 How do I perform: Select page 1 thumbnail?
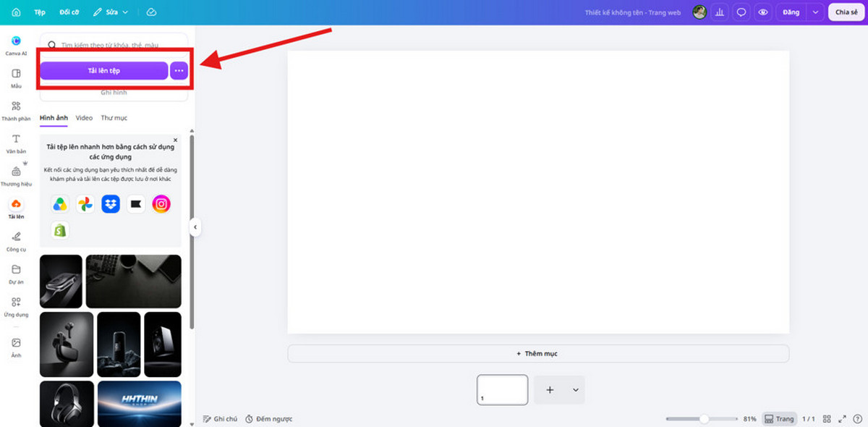click(503, 389)
